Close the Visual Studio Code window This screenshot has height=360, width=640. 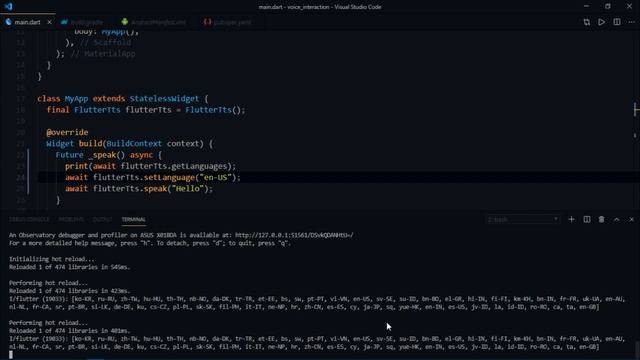(629, 7)
